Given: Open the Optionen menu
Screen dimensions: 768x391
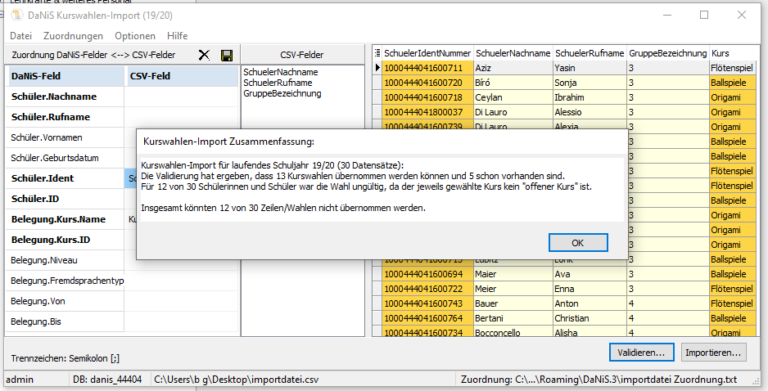Looking at the screenshot, I should 135,36.
